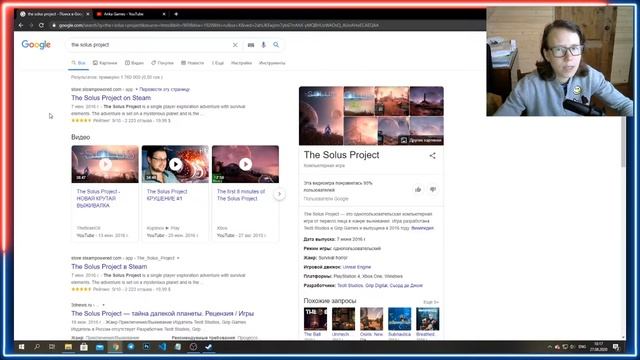Close the Arika Games YouTube tab

tap(164, 14)
